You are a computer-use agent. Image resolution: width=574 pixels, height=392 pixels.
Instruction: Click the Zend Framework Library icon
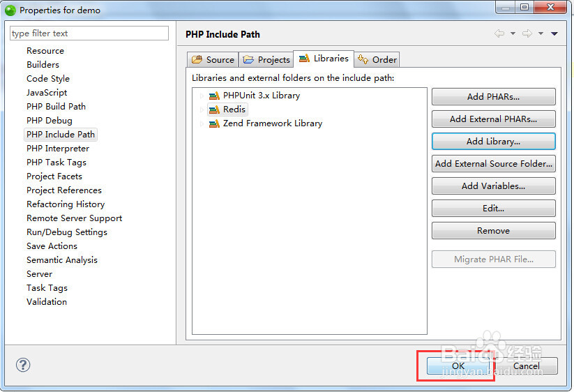[x=214, y=123]
